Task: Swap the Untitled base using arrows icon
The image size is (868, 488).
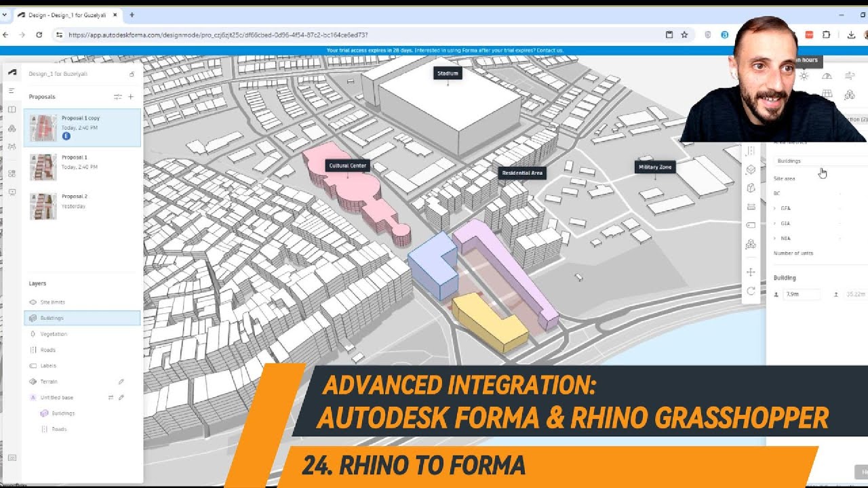Action: [111, 397]
